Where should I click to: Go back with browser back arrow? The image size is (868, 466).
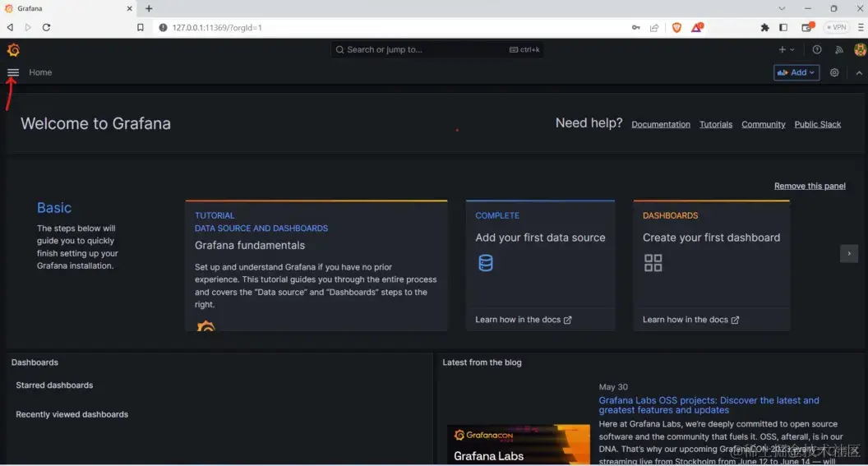pyautogui.click(x=10, y=27)
